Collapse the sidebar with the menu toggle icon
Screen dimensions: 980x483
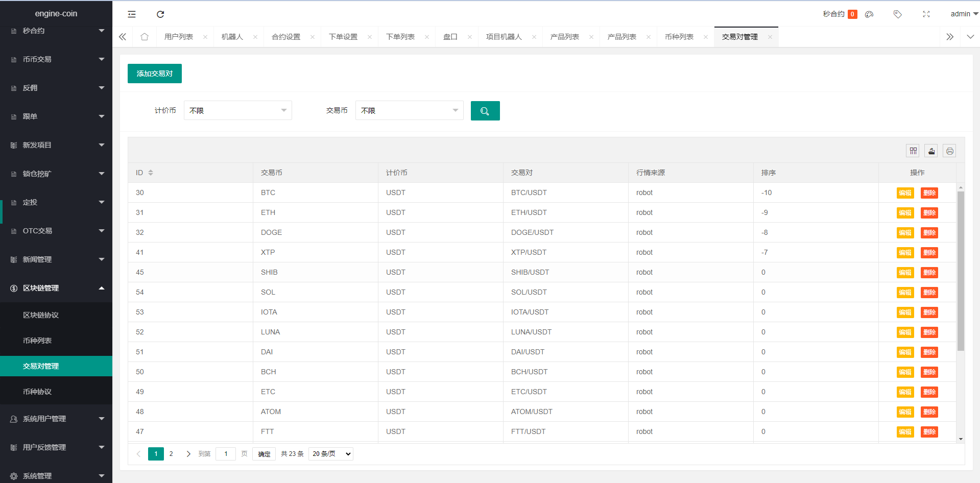[x=131, y=14]
